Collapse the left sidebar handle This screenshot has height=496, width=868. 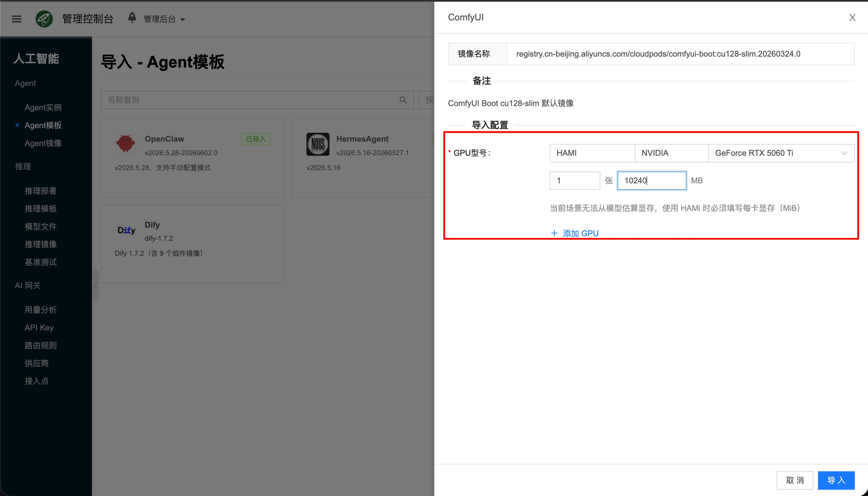(x=95, y=285)
